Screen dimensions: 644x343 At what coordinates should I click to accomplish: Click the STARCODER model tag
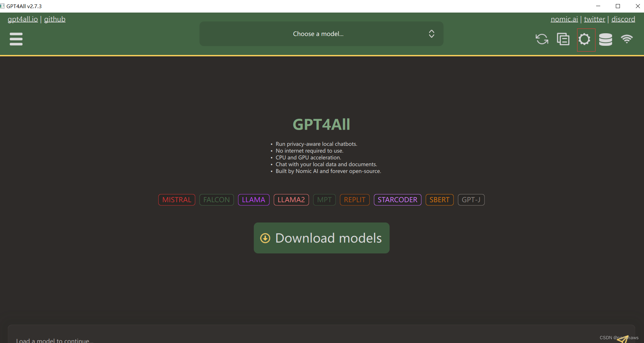(x=398, y=200)
